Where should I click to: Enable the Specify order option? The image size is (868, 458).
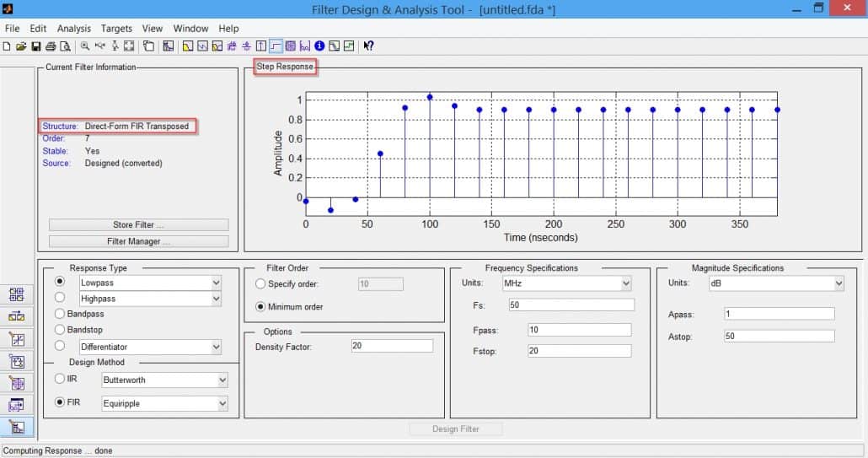(287, 283)
